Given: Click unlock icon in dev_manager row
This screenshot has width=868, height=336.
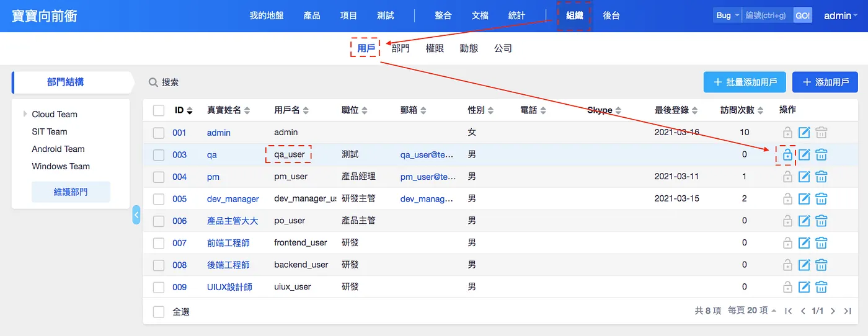Looking at the screenshot, I should click(x=787, y=199).
